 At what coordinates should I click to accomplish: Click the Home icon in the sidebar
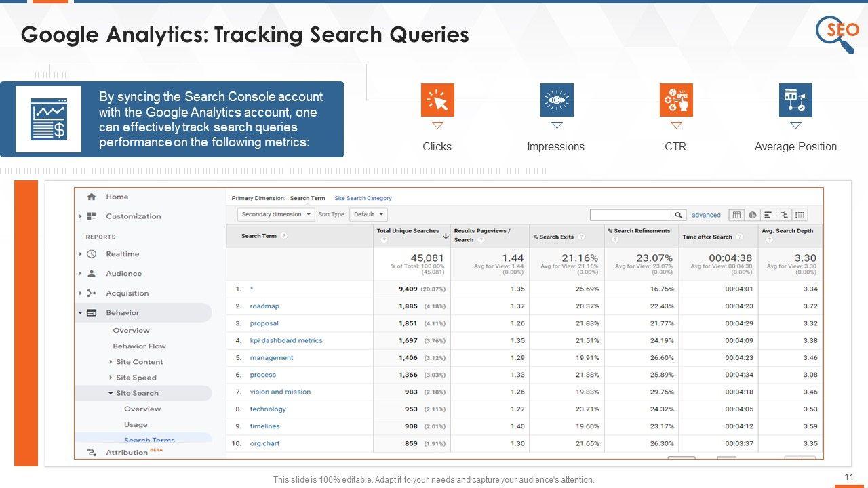tap(92, 197)
